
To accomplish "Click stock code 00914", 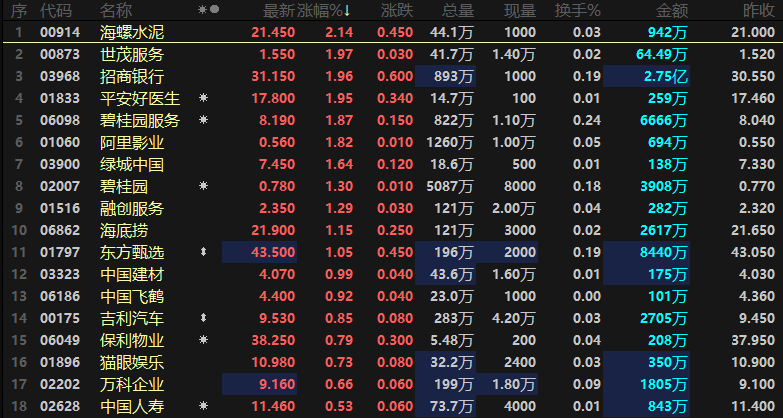I will tap(60, 32).
